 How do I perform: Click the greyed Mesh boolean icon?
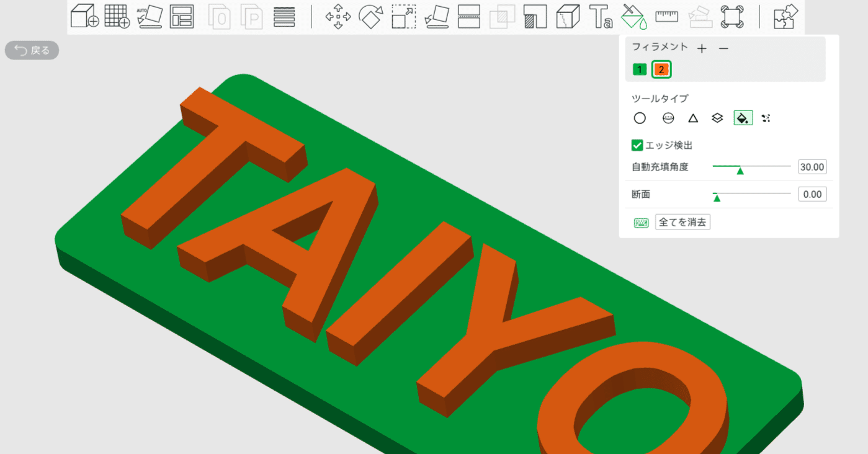point(502,17)
